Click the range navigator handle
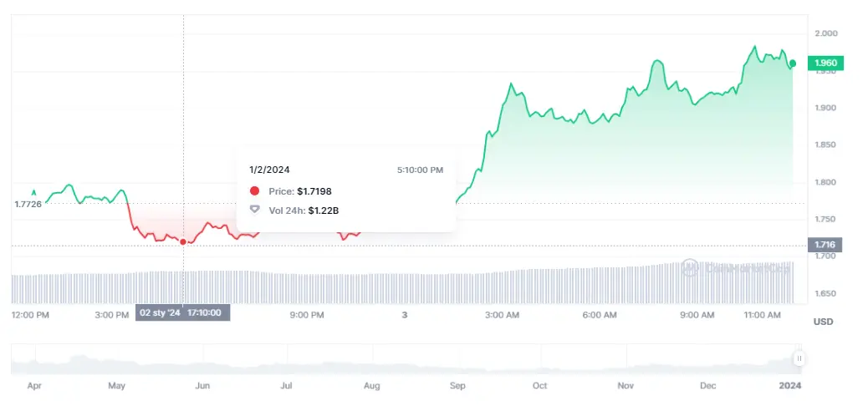Image resolution: width=868 pixels, height=406 pixels. tap(799, 358)
